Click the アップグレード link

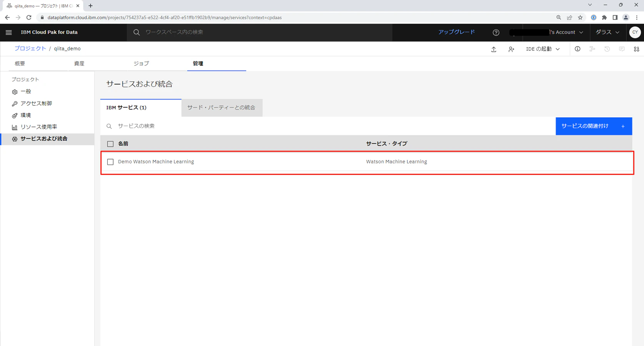pyautogui.click(x=457, y=32)
